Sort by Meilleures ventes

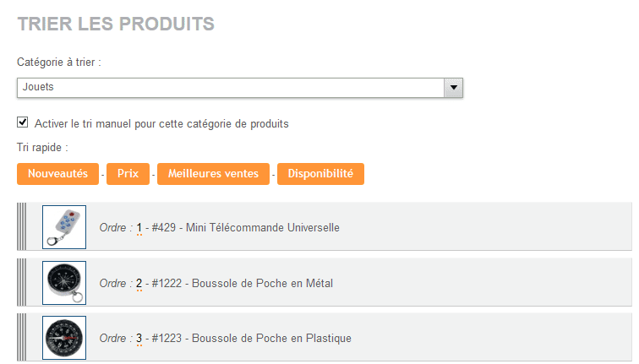click(213, 174)
